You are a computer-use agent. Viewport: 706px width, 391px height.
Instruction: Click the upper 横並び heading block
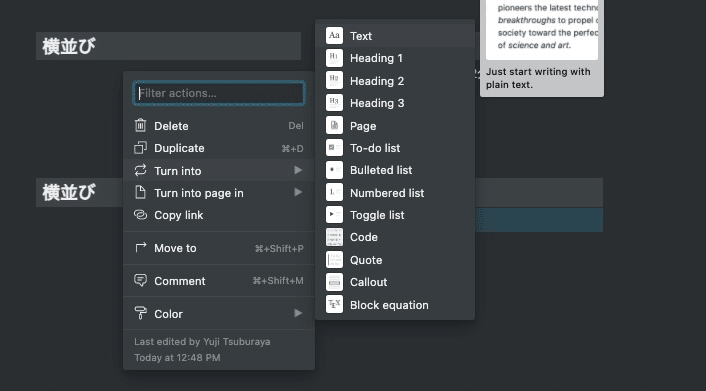(x=168, y=46)
